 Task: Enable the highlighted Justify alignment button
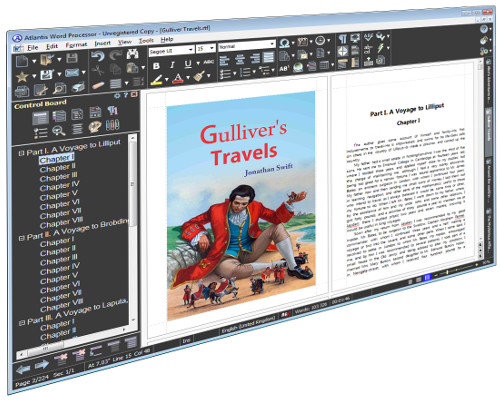269,57
